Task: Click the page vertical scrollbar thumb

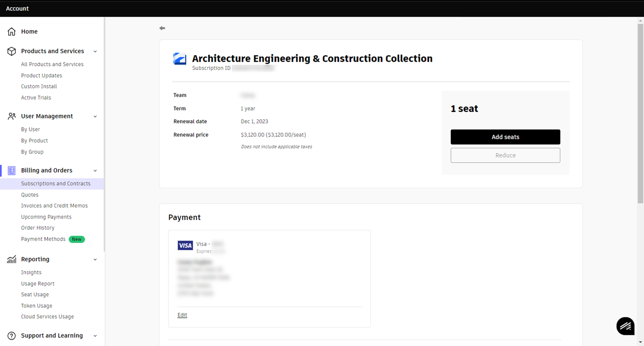Action: pos(640,114)
